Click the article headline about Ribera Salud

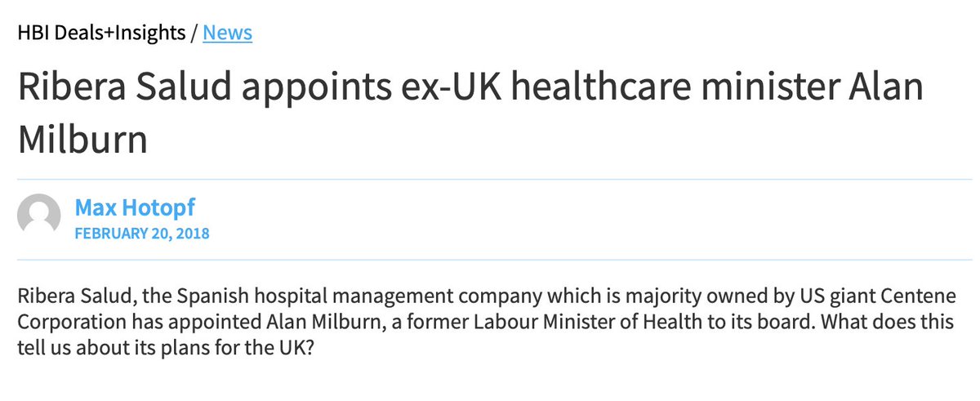470,114
